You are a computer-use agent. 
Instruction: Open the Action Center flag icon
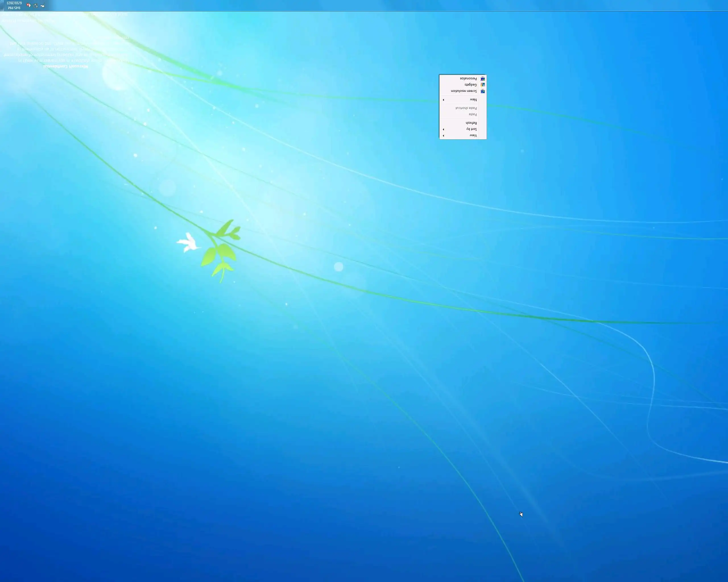click(x=43, y=5)
